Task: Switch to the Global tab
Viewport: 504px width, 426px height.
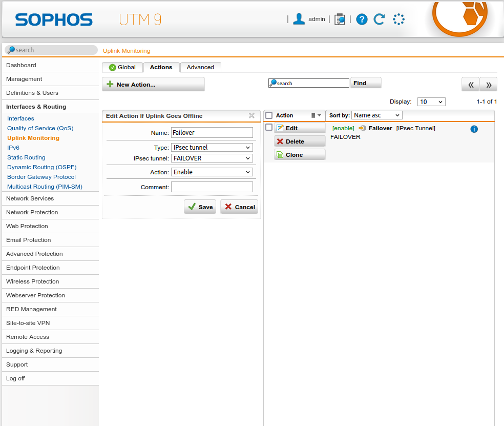Action: (x=122, y=67)
